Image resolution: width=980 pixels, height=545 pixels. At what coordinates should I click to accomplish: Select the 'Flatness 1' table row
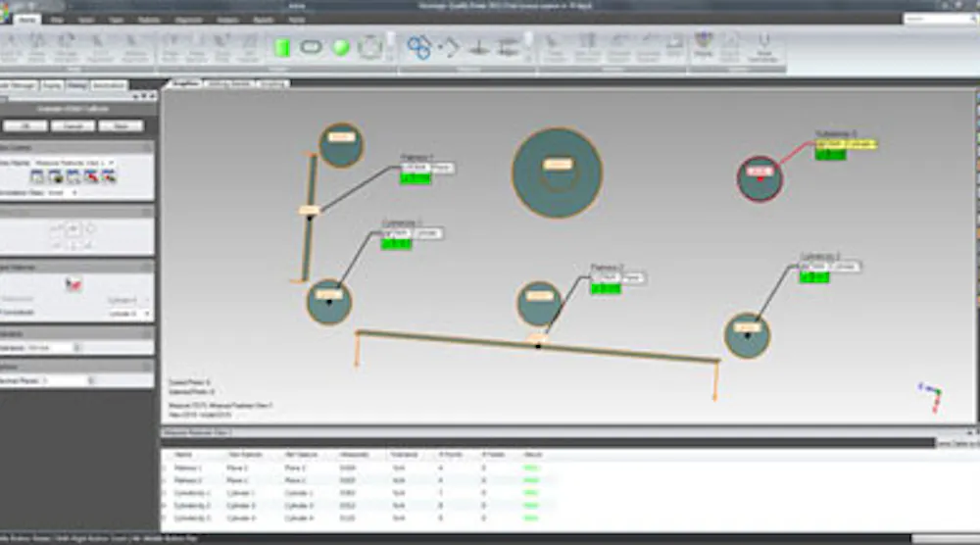(360, 468)
